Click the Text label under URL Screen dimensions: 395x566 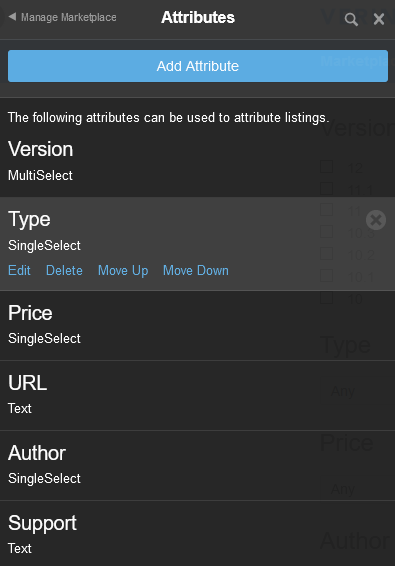point(20,409)
